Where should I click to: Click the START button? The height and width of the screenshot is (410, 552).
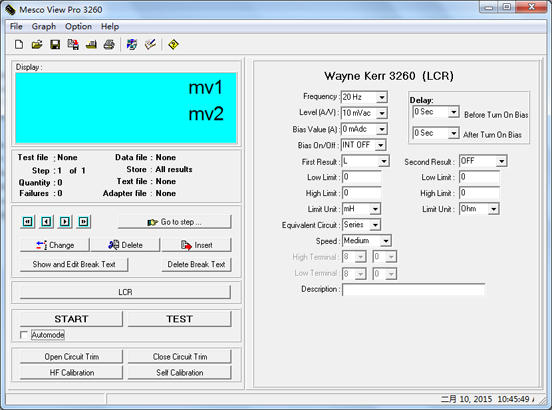coord(71,319)
